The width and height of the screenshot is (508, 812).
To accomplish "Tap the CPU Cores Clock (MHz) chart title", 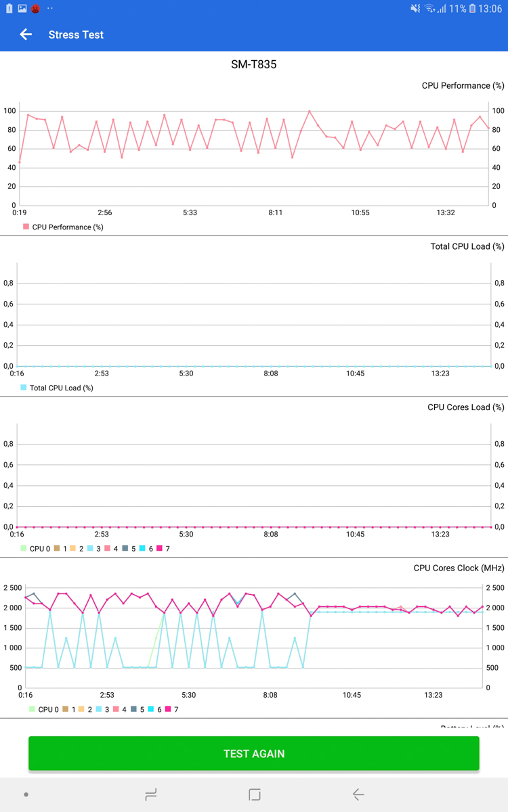I will [459, 568].
